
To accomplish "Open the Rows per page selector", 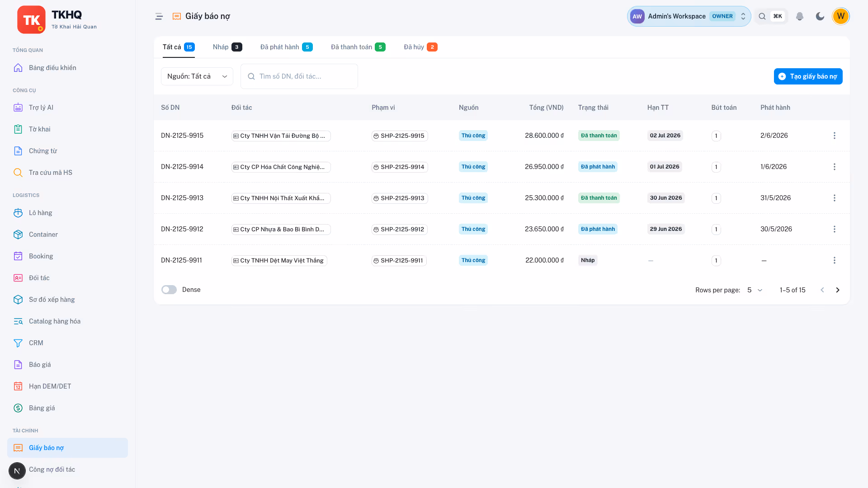I will [x=755, y=290].
